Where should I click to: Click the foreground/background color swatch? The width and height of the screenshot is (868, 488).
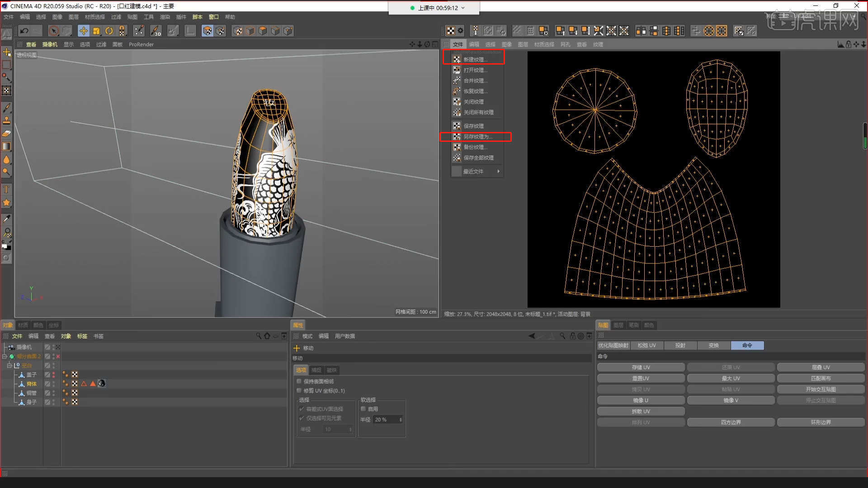(x=6, y=246)
